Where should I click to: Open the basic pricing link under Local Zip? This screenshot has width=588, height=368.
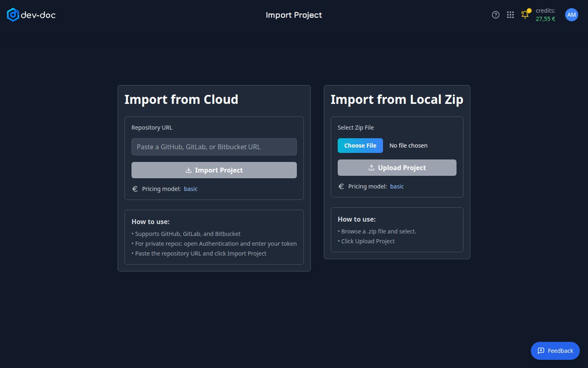click(397, 186)
